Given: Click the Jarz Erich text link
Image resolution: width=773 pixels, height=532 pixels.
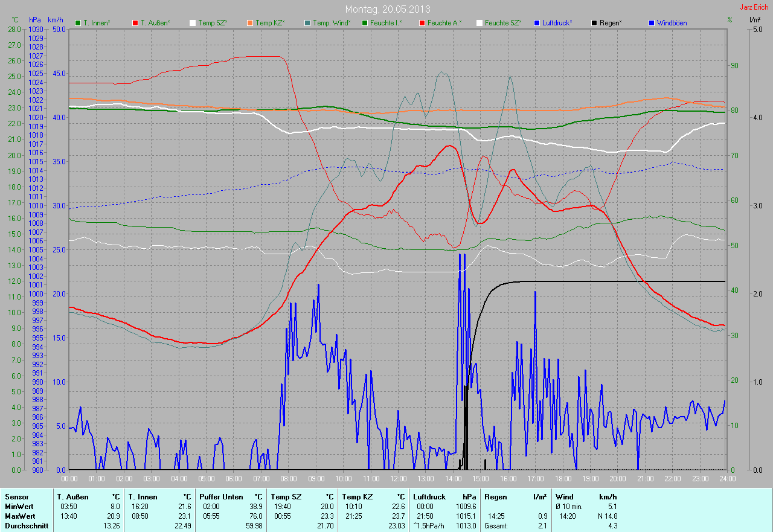Looking at the screenshot, I should click(x=754, y=7).
